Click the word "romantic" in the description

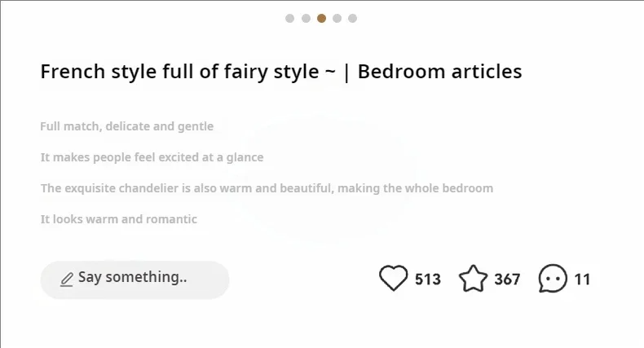[170, 219]
